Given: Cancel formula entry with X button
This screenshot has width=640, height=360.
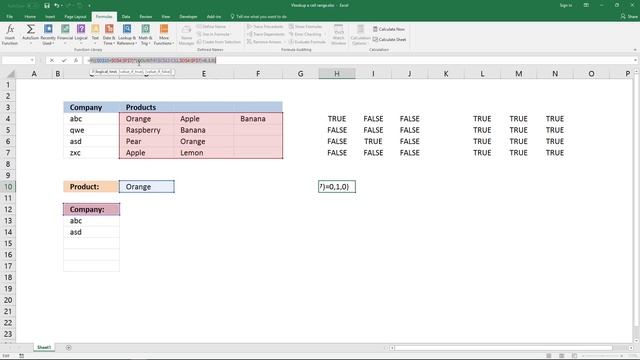Looking at the screenshot, I should [x=52, y=60].
